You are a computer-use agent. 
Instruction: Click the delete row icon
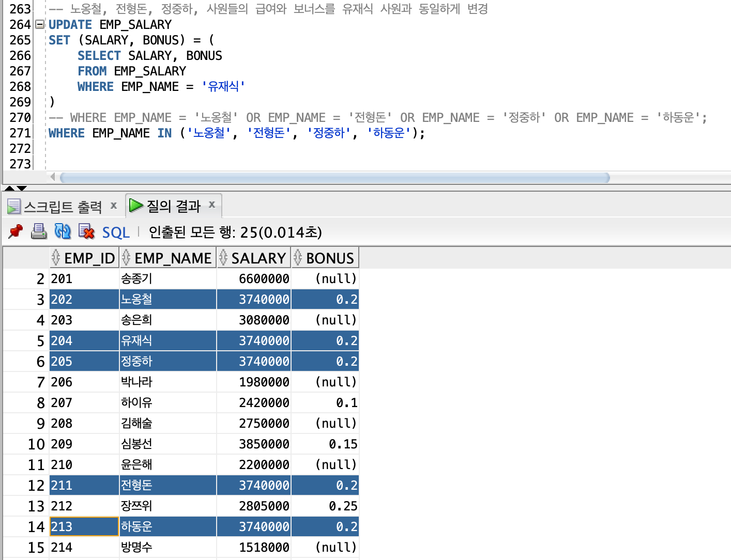click(86, 231)
